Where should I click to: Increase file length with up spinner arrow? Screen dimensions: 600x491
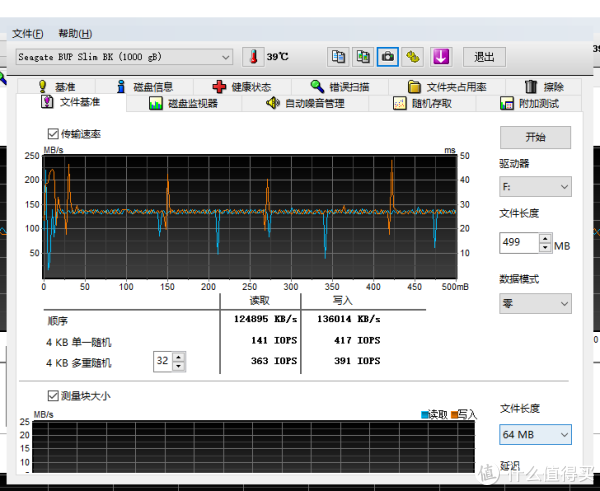[x=545, y=238]
